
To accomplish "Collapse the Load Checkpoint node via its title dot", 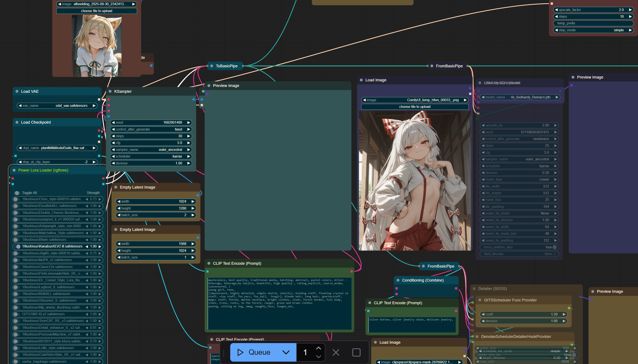I will [x=17, y=122].
